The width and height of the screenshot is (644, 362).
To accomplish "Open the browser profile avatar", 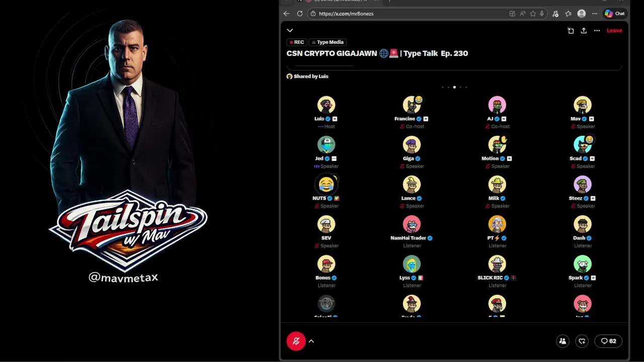I will point(582,14).
